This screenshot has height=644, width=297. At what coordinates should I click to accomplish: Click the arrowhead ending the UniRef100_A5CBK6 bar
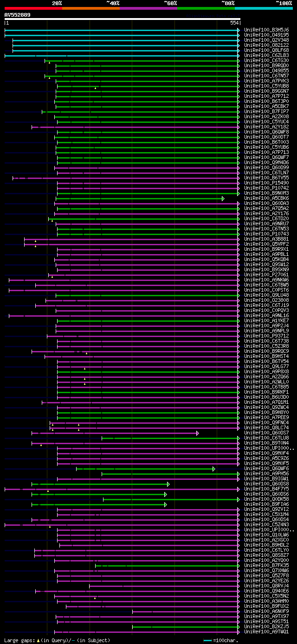(x=223, y=198)
